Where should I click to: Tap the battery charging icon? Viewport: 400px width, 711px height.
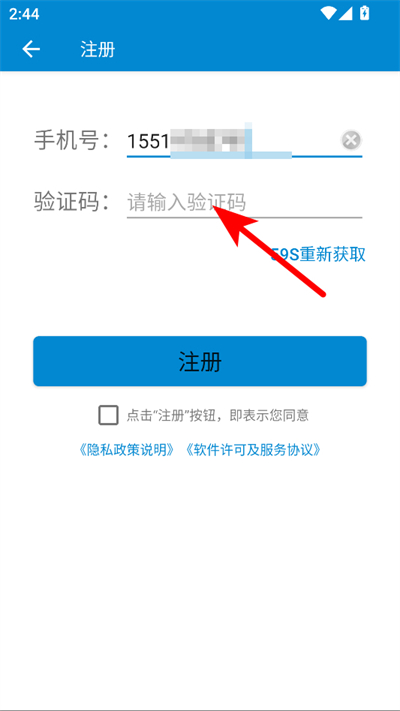click(364, 14)
